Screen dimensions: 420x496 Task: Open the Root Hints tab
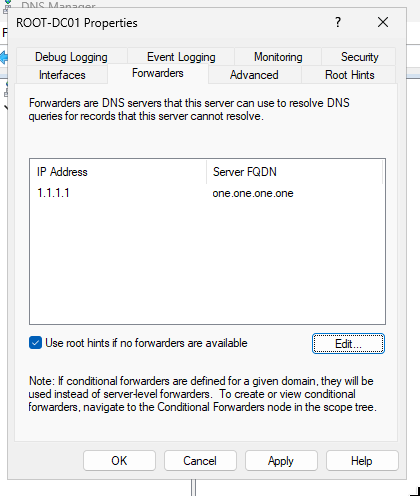350,75
